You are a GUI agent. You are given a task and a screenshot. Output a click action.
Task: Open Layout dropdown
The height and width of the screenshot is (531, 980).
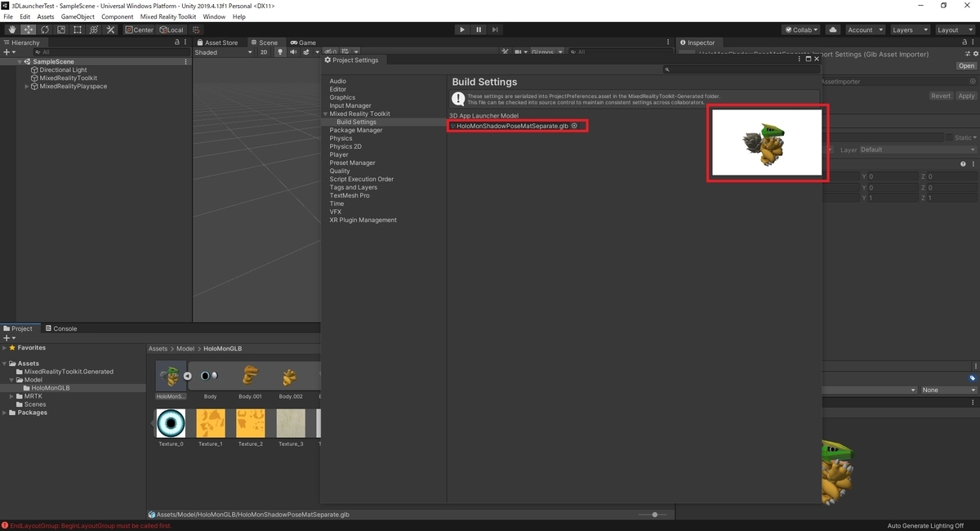[x=954, y=29]
